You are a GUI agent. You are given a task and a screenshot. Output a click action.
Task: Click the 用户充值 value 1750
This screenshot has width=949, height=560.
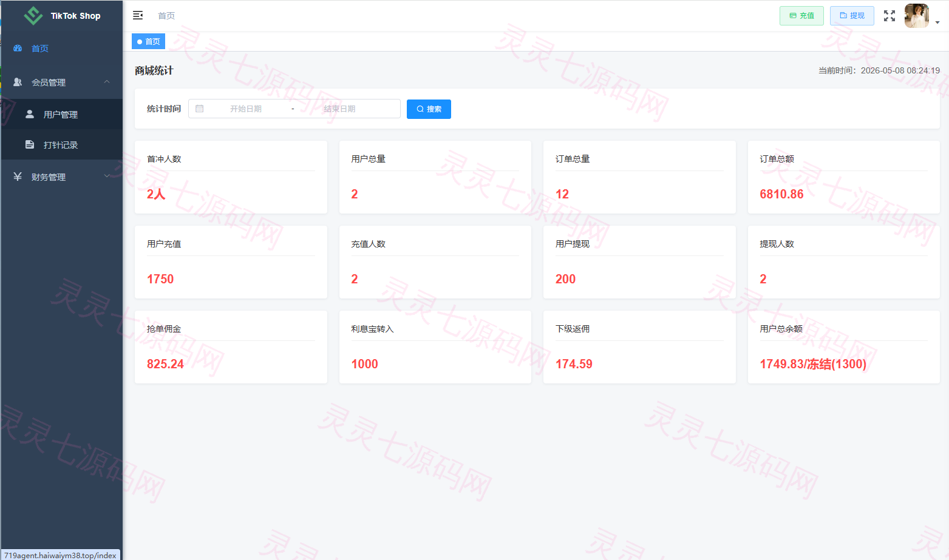pos(160,279)
